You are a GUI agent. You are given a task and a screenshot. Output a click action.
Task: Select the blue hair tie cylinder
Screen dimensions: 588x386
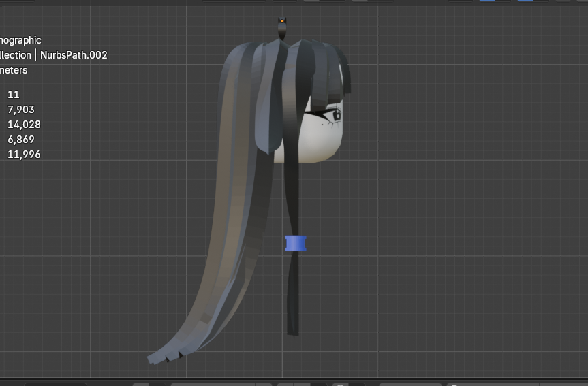(x=296, y=243)
